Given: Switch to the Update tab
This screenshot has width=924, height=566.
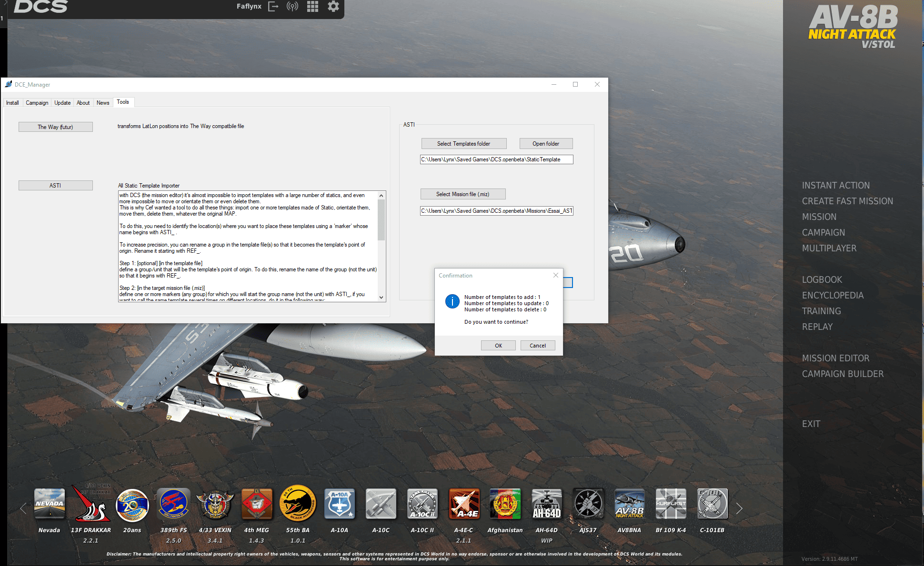Looking at the screenshot, I should tap(62, 103).
